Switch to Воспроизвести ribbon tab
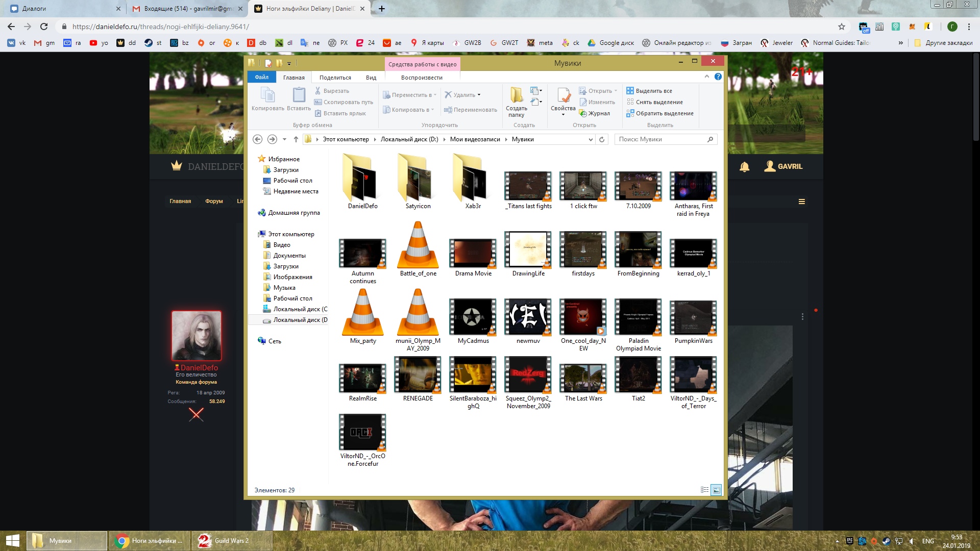Viewport: 980px width, 551px height. point(422,78)
